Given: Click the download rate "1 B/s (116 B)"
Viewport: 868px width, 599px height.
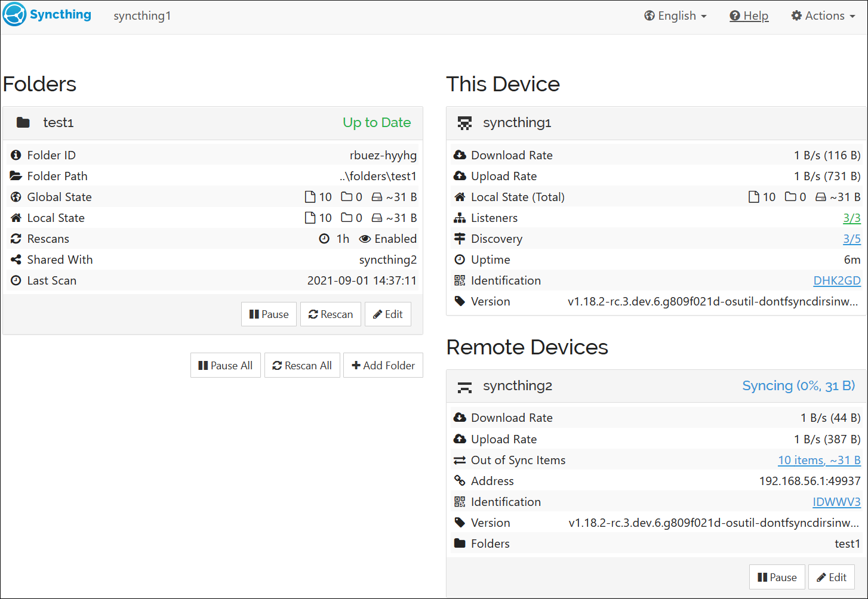Looking at the screenshot, I should click(x=827, y=155).
